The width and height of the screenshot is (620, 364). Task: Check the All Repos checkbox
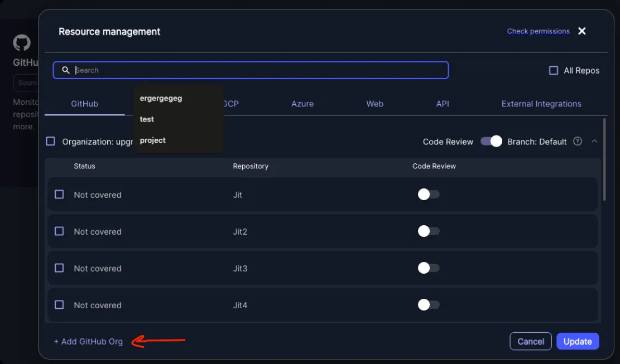click(554, 71)
